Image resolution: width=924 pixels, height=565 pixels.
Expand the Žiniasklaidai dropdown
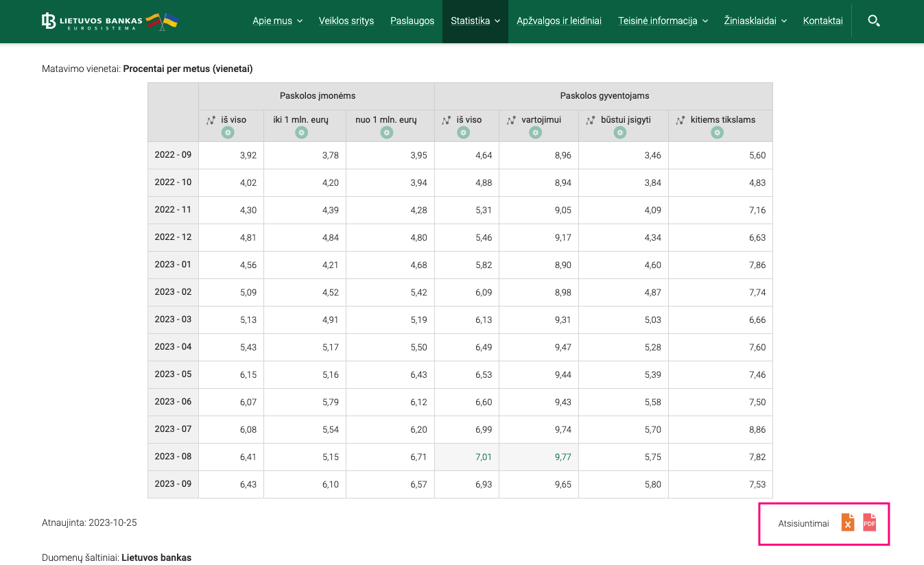[x=755, y=21]
